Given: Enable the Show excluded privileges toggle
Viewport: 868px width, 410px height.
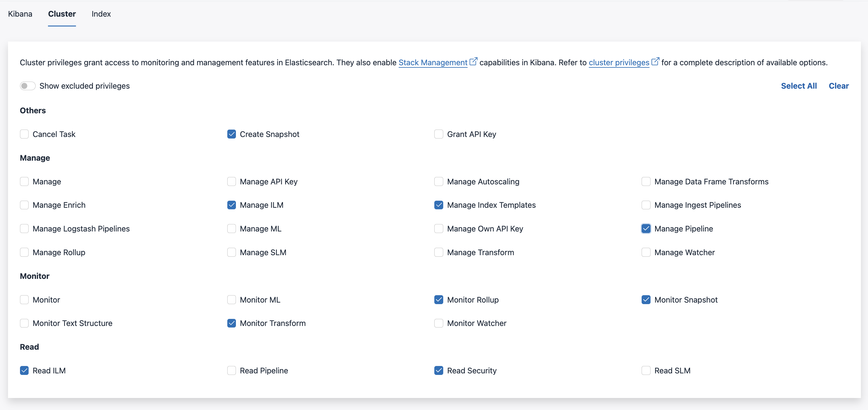Looking at the screenshot, I should [27, 86].
